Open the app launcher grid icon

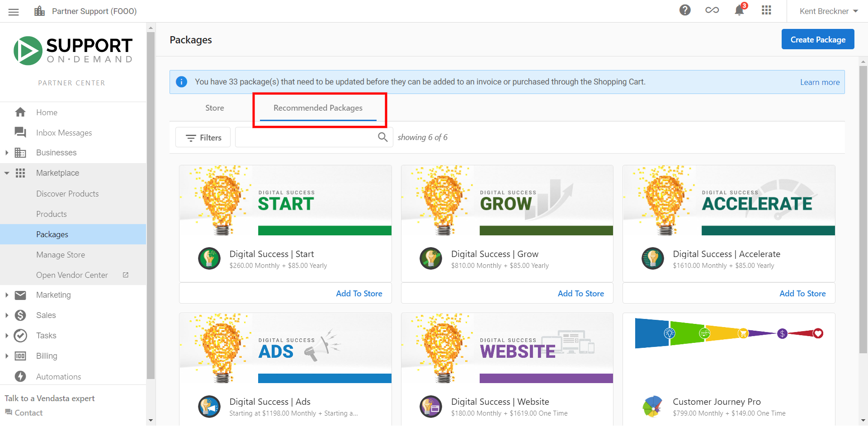coord(766,10)
